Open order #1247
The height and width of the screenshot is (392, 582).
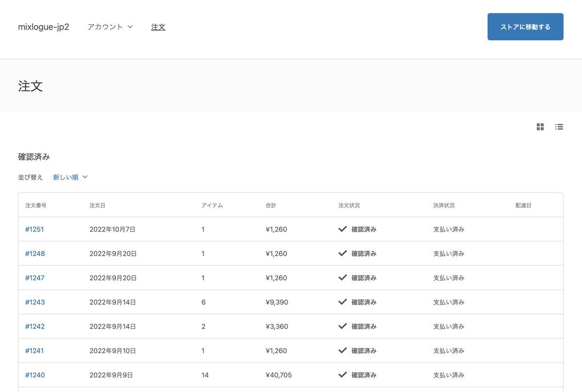[35, 278]
